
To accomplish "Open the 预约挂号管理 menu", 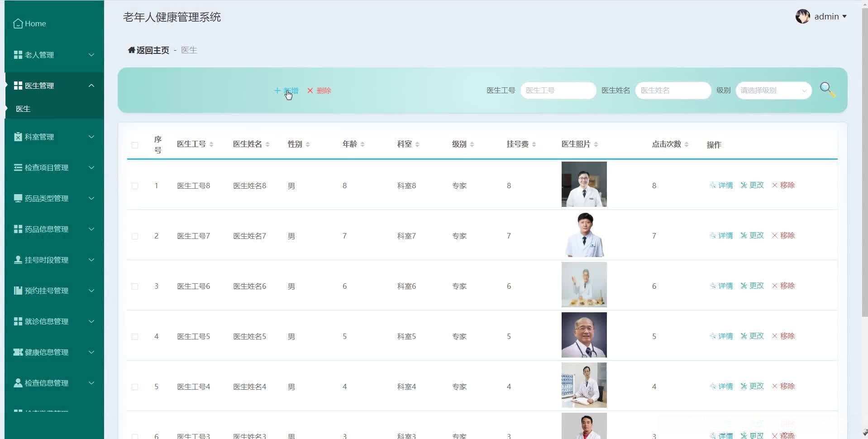I will click(45, 291).
